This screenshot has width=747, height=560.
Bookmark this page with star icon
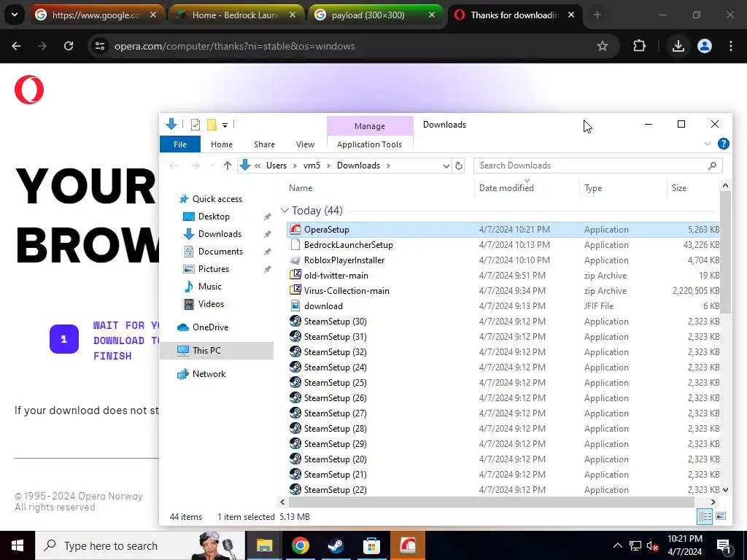tap(602, 46)
